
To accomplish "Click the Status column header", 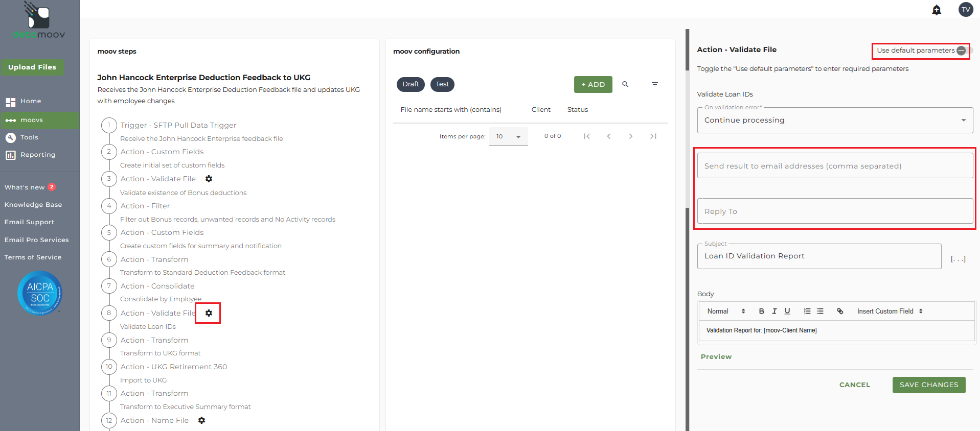I will click(578, 110).
